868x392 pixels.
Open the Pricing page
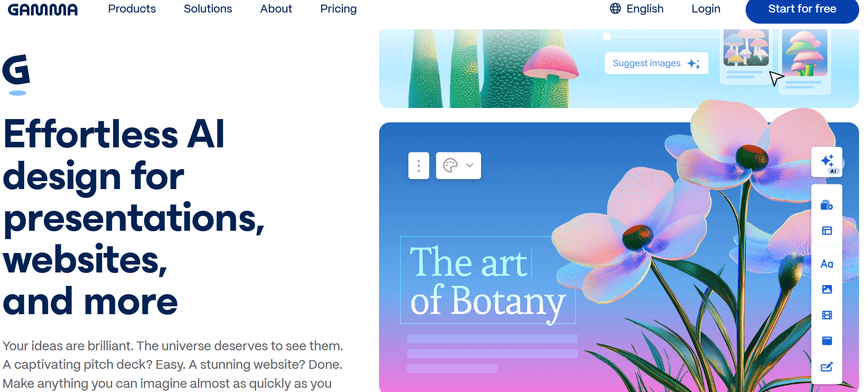pyautogui.click(x=338, y=9)
